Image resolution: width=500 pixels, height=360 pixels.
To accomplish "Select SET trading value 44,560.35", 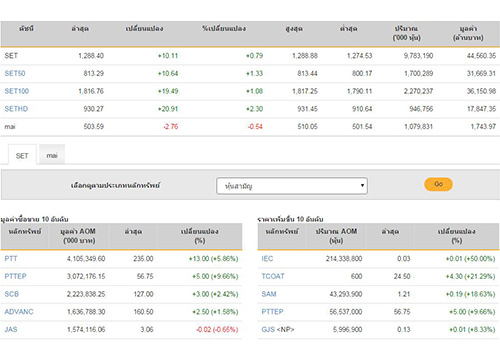I will coord(481,56).
